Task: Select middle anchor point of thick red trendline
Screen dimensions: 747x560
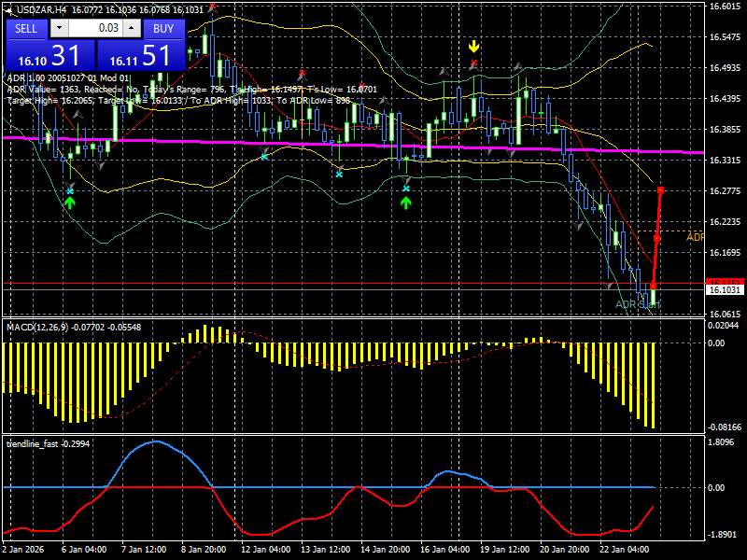Action: click(x=657, y=238)
